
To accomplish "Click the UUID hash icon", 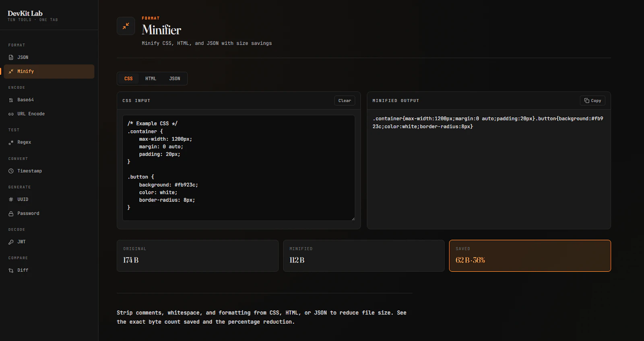I will (x=11, y=199).
